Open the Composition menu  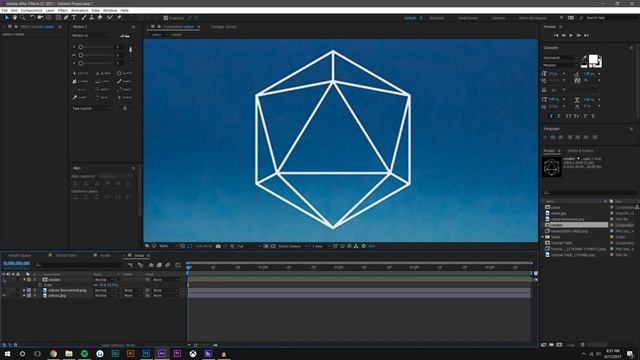click(x=31, y=10)
